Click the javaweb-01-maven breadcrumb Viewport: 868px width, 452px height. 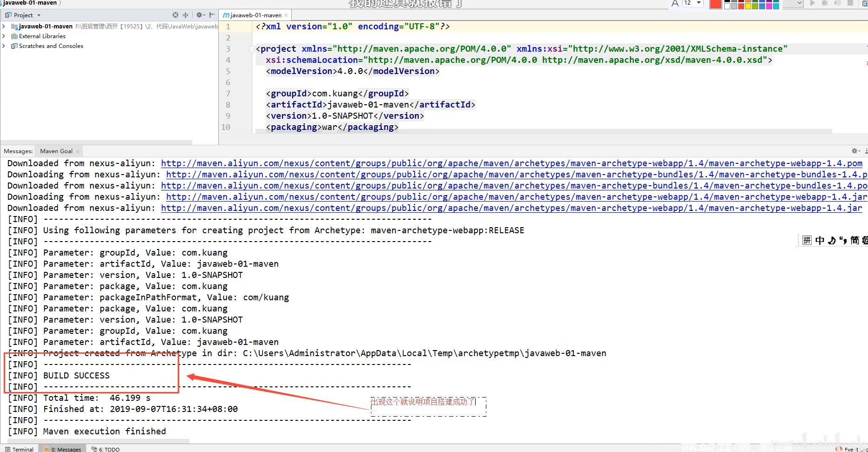(30, 3)
